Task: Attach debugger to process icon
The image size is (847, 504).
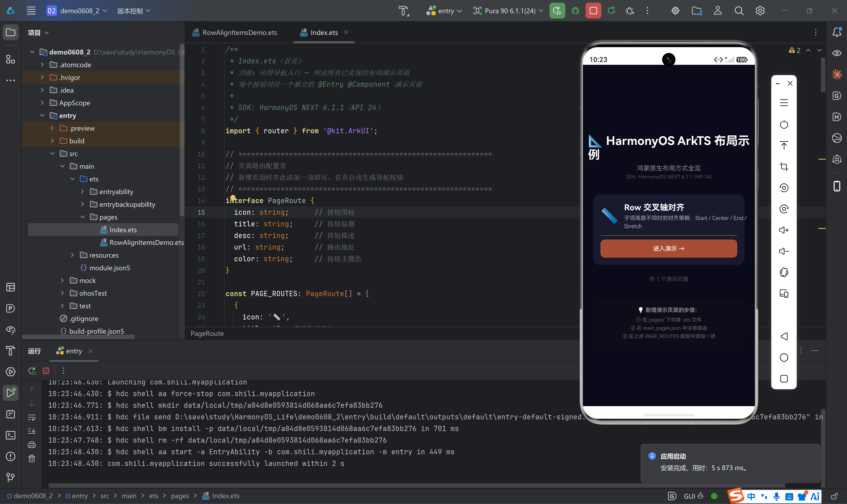Action: click(x=629, y=11)
